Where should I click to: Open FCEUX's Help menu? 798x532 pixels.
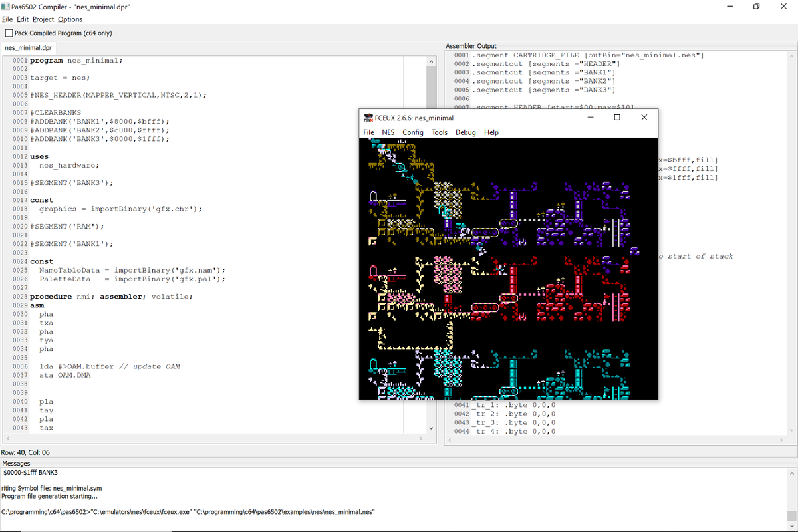point(491,132)
